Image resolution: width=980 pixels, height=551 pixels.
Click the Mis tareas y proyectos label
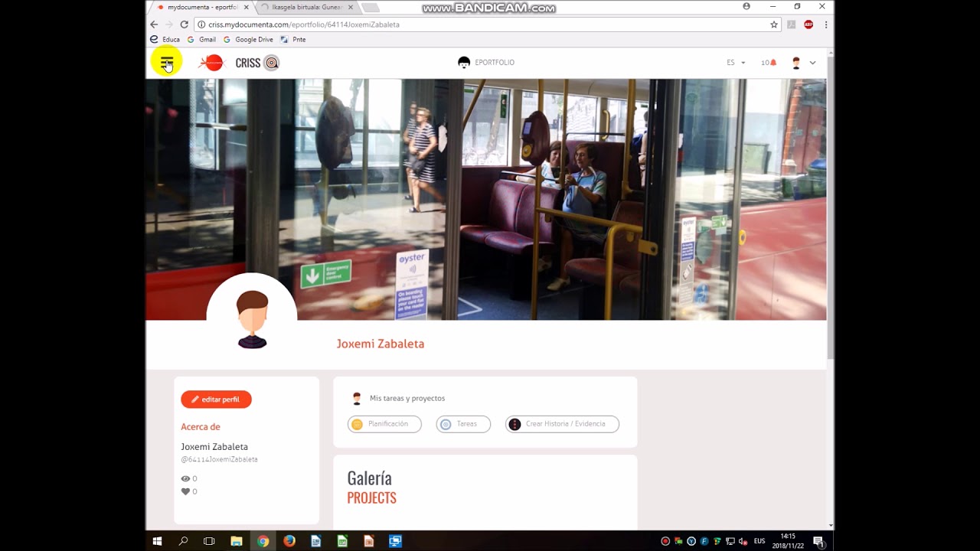pyautogui.click(x=407, y=398)
